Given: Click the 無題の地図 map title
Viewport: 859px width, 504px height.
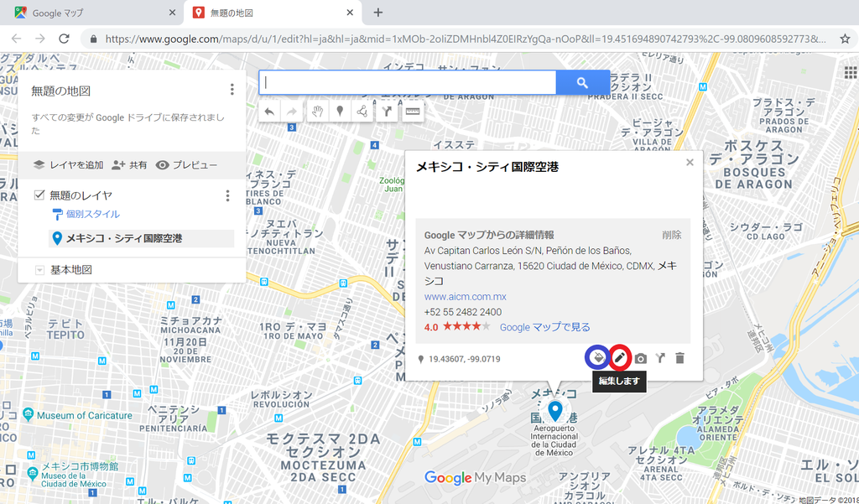Looking at the screenshot, I should click(60, 91).
